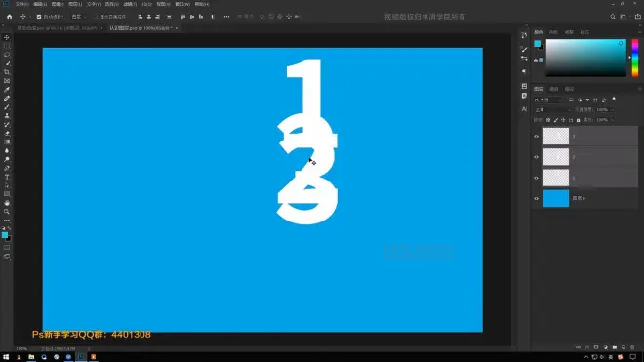Toggle the Auto-Select checkbox
644x362 pixels.
point(39,17)
